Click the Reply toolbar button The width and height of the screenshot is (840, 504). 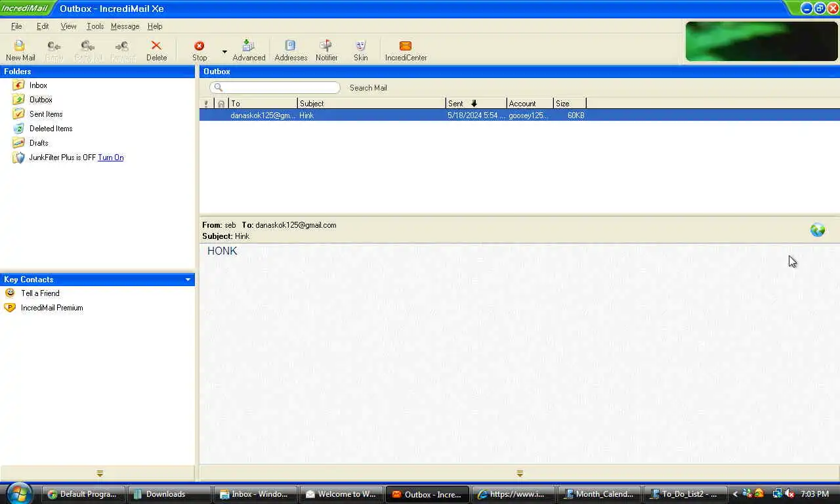[54, 51]
